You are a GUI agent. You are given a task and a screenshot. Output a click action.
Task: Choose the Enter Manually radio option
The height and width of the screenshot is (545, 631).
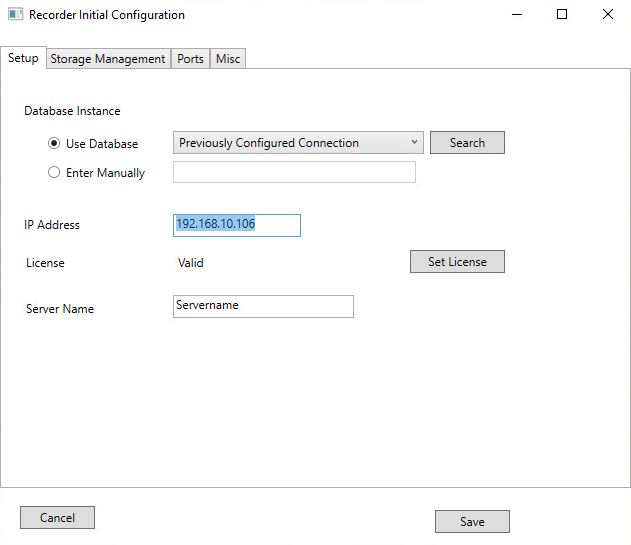(54, 172)
